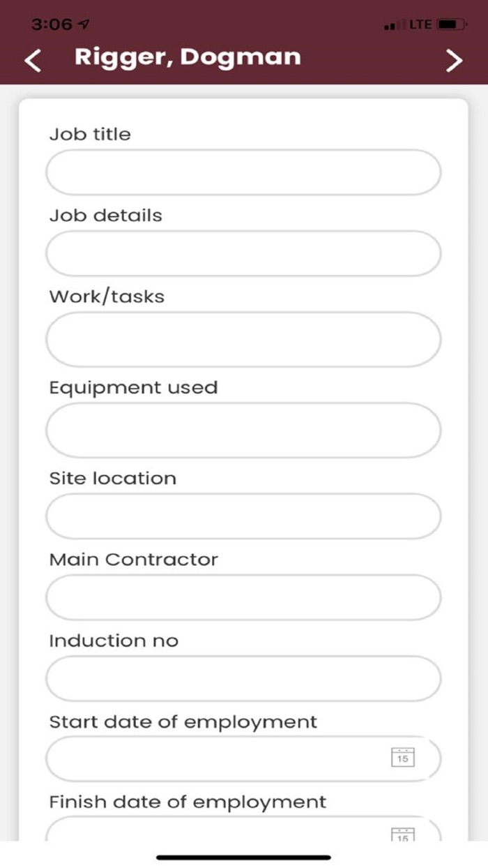
Task: Tap the Rigger, Dogman title
Action: 188,58
